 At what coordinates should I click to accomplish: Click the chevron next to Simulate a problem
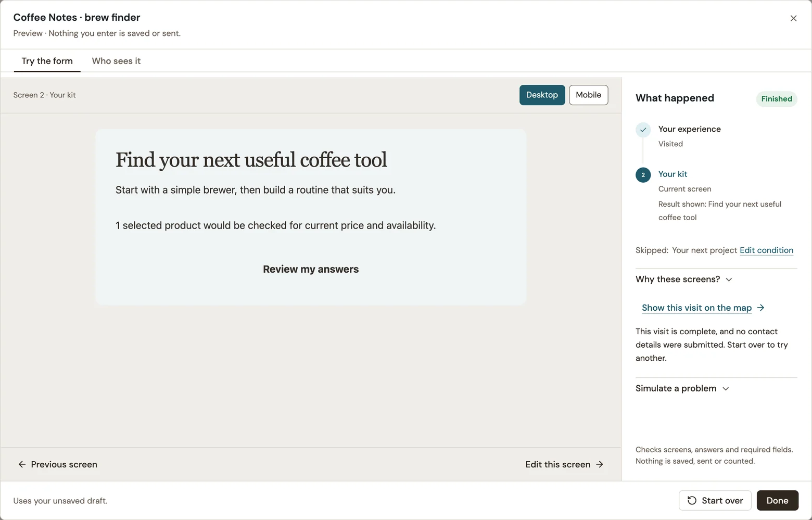pos(726,389)
